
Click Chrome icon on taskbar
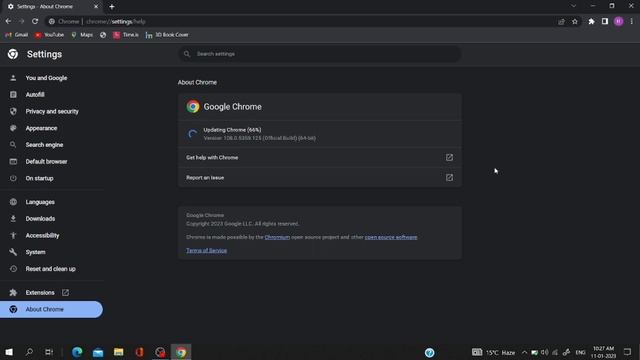(x=181, y=352)
